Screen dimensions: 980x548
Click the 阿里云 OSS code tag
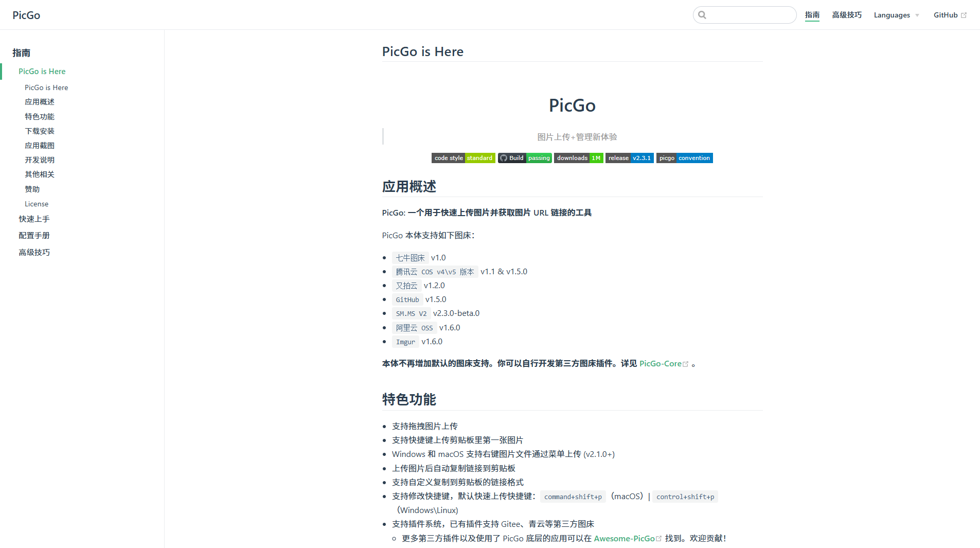[415, 328]
